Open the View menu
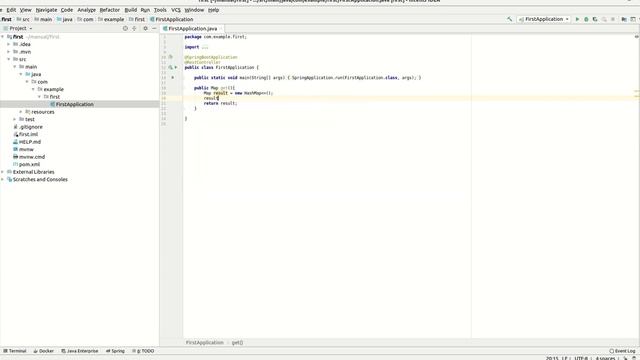This screenshot has height=360, width=640. (25, 10)
